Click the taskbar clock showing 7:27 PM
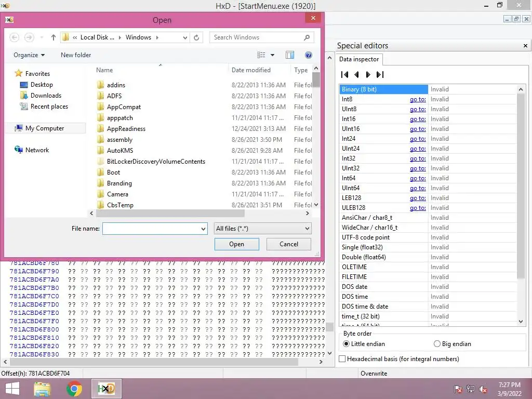Screen dimensions: 532x399 point(509,389)
